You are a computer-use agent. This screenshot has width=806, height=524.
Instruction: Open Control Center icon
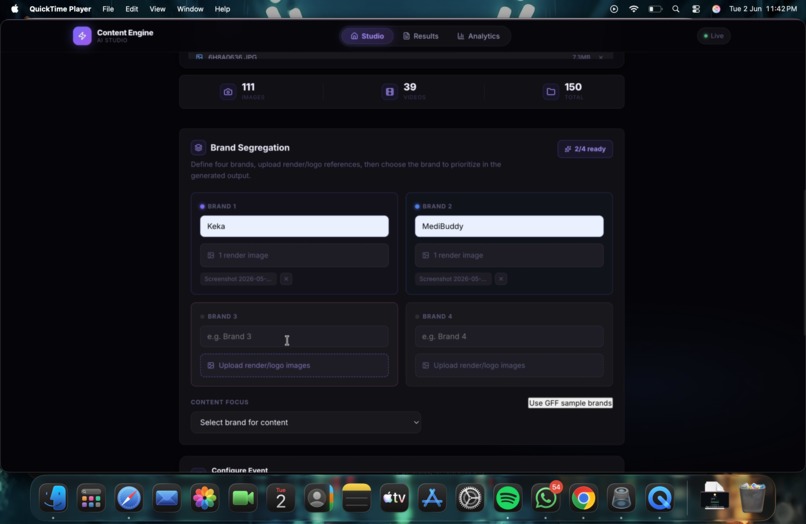click(696, 9)
